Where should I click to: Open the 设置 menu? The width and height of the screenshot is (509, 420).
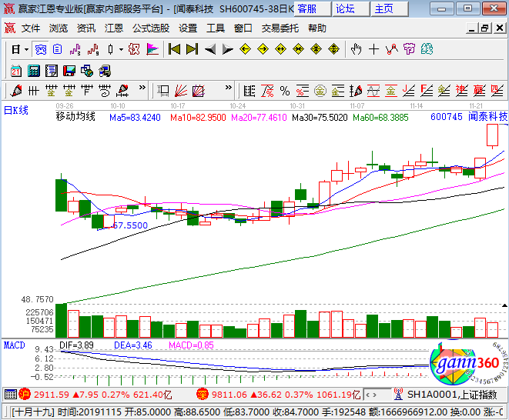188,28
